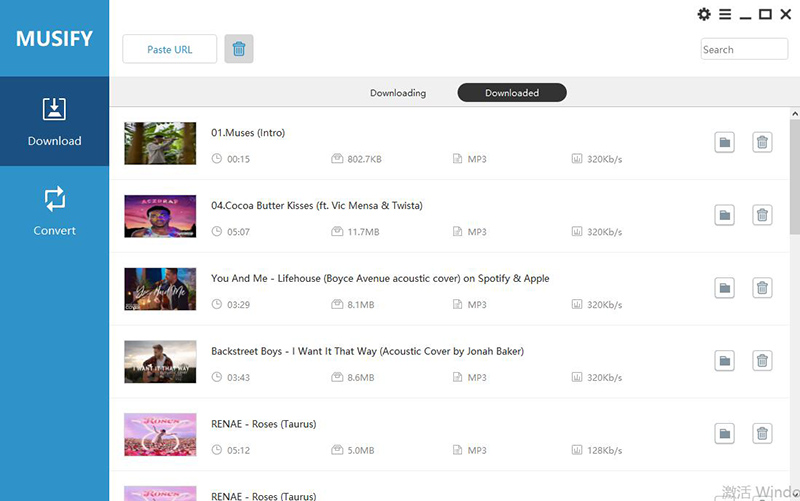Click the scrollbar up arrow
This screenshot has height=501, width=800.
coord(794,113)
